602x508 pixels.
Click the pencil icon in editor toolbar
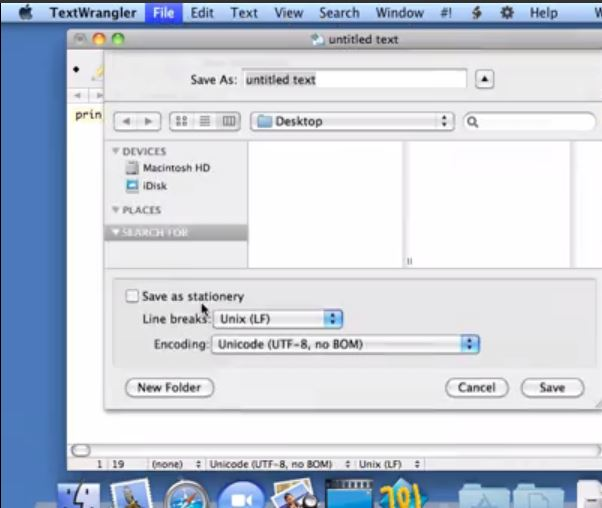[x=98, y=73]
